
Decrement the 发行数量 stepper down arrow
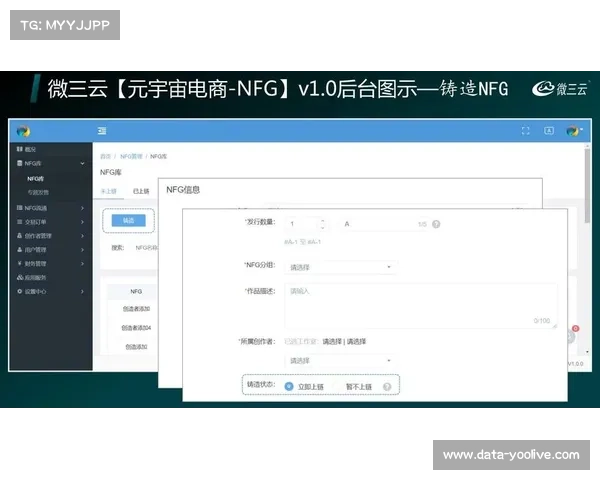(323, 228)
